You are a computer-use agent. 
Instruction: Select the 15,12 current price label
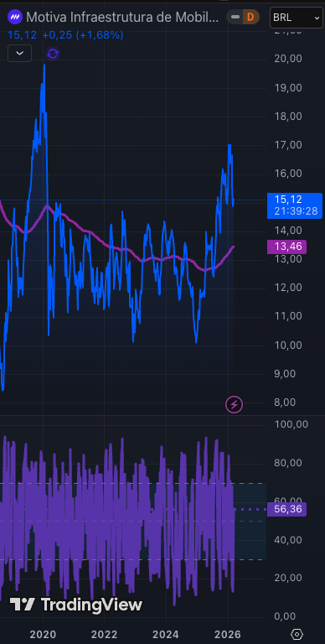(288, 200)
